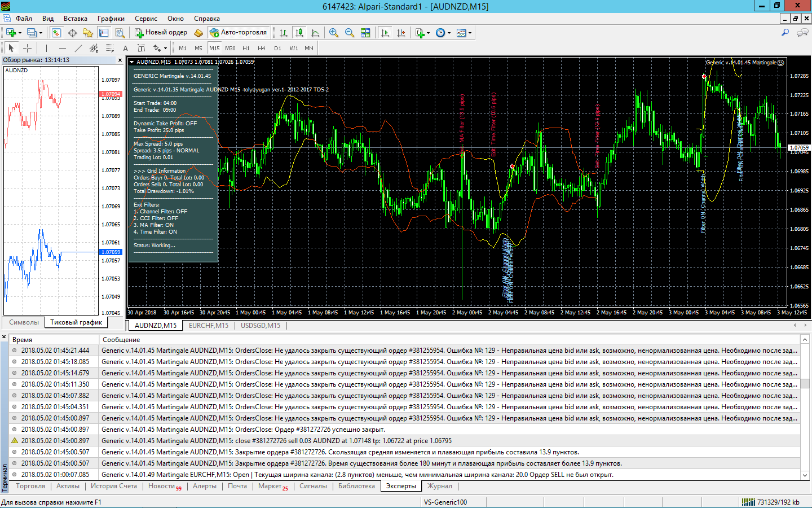Screen dimensions: 812x508
Task: Switch to the USDSGD,M15 chart tab
Action: click(x=261, y=326)
